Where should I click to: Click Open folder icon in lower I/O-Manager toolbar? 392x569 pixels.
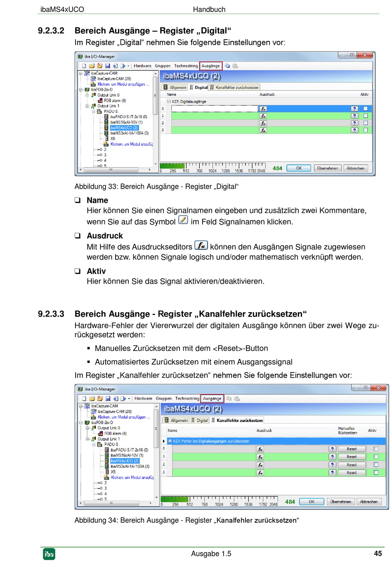(x=92, y=399)
